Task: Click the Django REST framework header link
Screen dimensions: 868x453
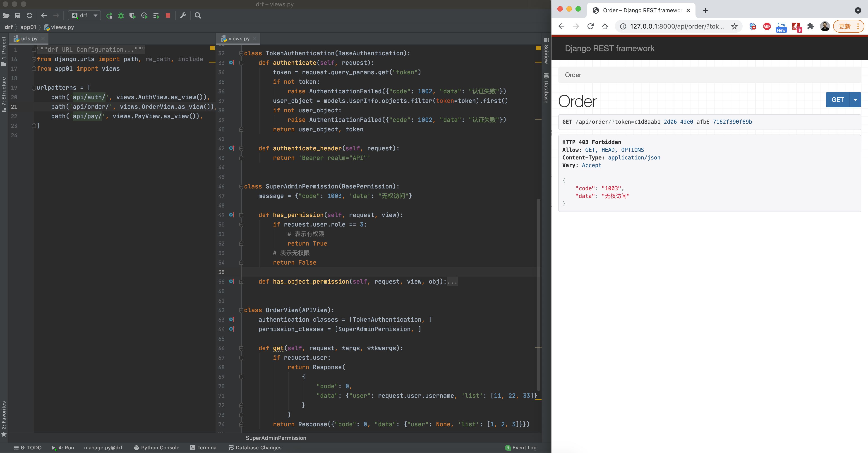Action: tap(609, 48)
